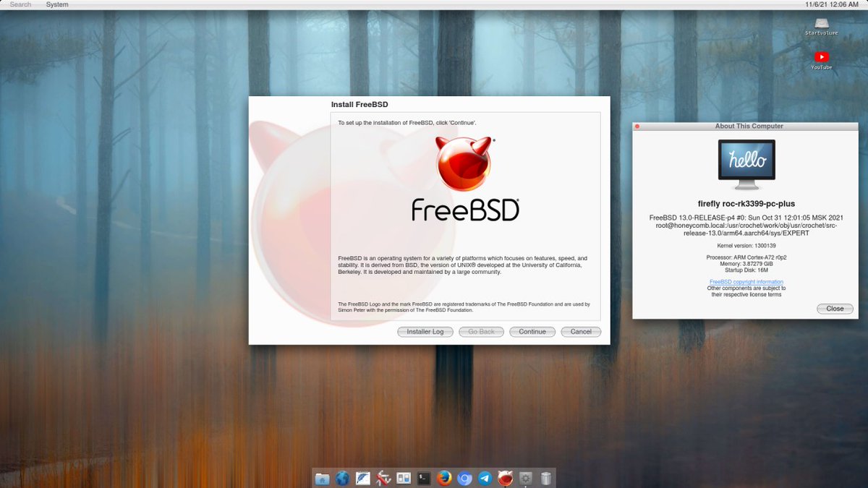The height and width of the screenshot is (488, 868).
Task: Click the Search field in menu bar
Action: pos(20,4)
